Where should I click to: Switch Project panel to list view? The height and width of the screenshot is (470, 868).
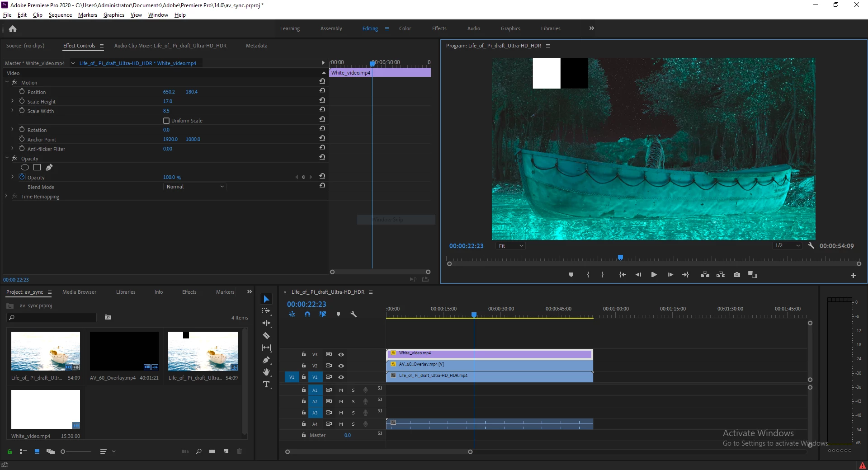coord(24,451)
